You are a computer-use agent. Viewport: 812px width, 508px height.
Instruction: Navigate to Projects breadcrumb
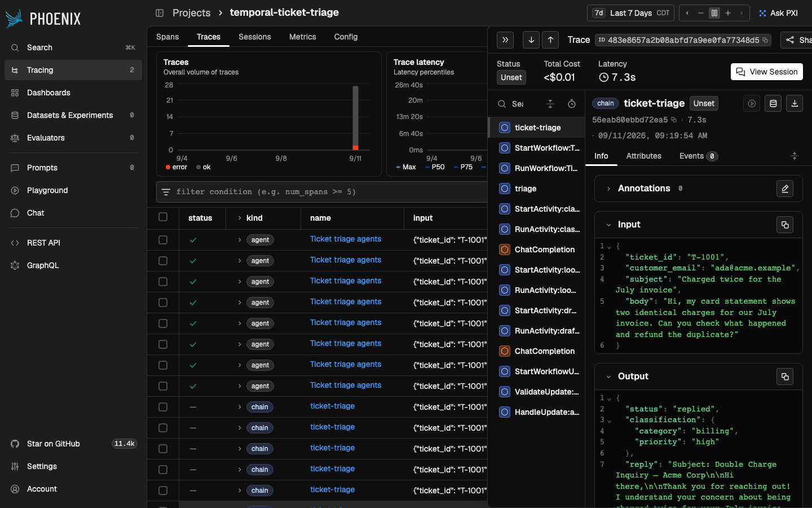[x=192, y=12]
